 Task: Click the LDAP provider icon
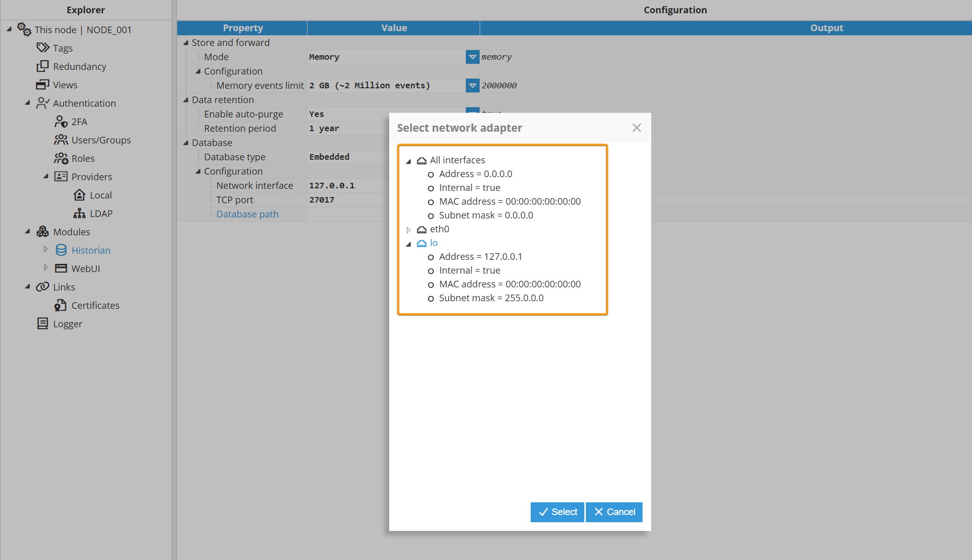[x=79, y=213]
